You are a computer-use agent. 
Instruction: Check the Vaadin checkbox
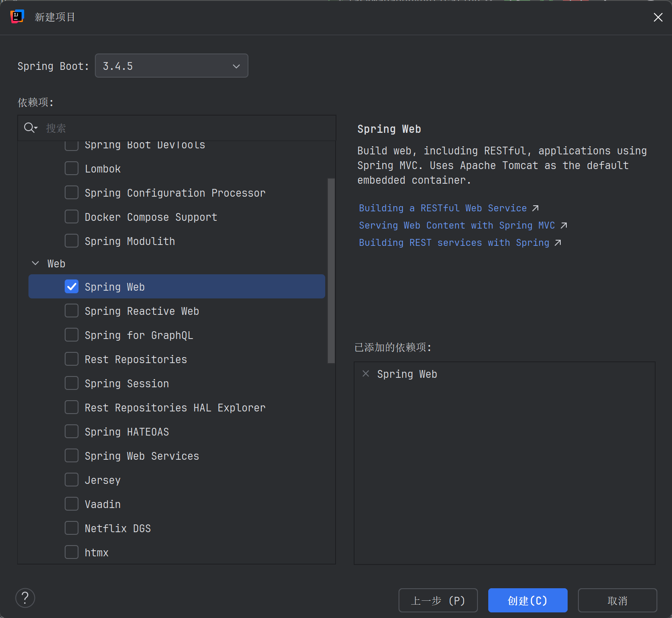pos(72,504)
